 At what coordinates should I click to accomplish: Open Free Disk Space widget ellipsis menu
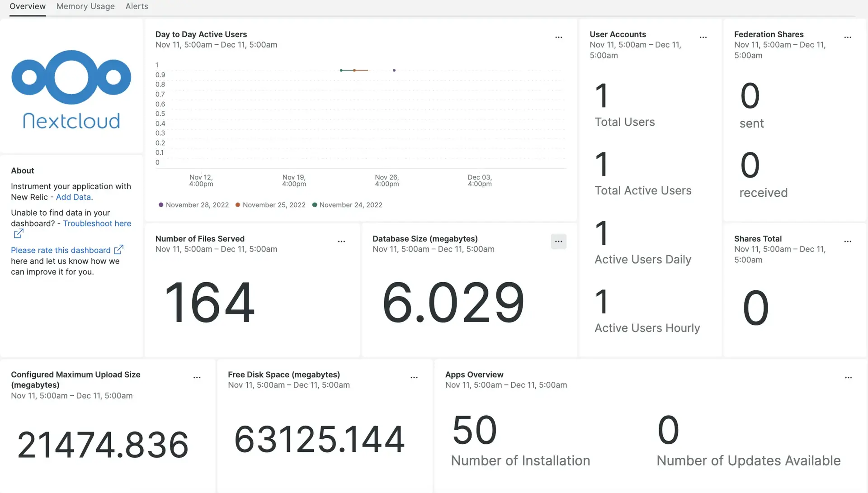pos(414,377)
